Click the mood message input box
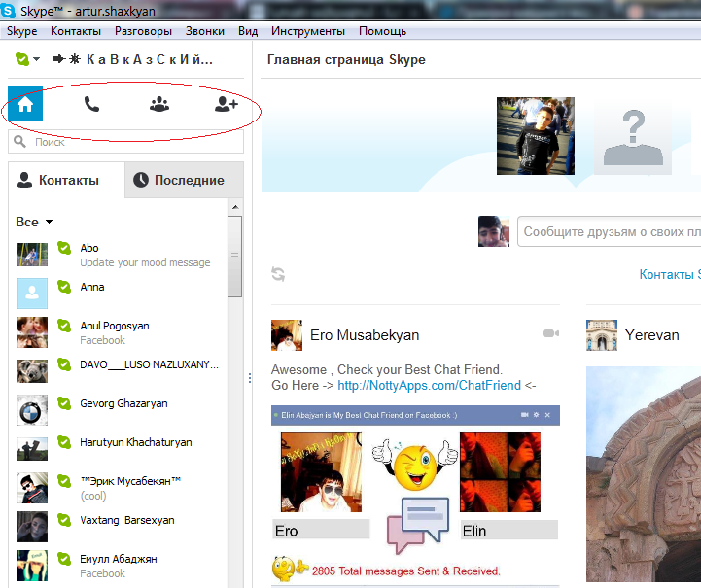 (609, 231)
